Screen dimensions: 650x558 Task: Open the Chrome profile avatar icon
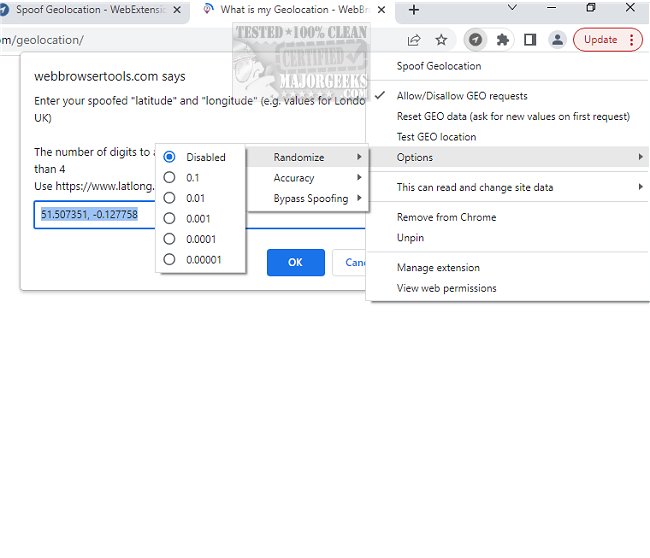(557, 40)
